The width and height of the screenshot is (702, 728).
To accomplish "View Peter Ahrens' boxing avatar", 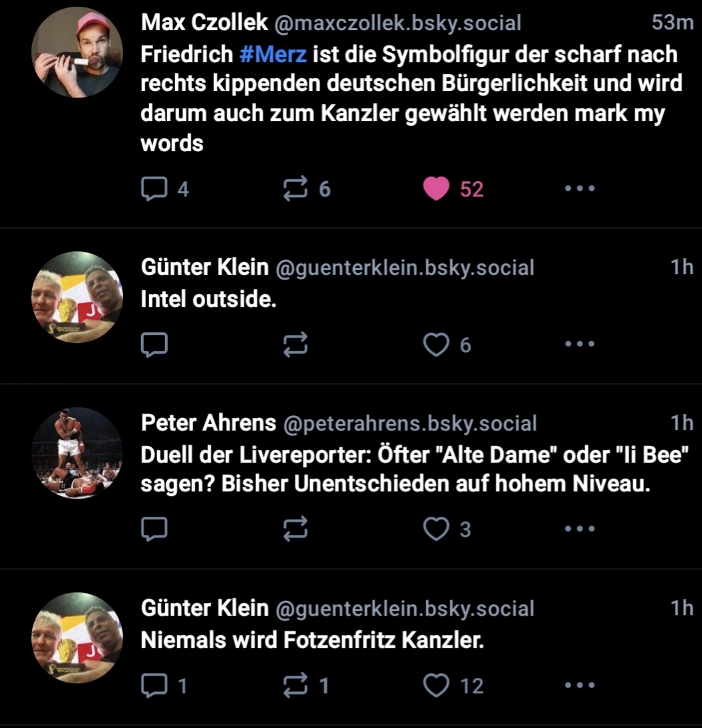I will pos(77,453).
